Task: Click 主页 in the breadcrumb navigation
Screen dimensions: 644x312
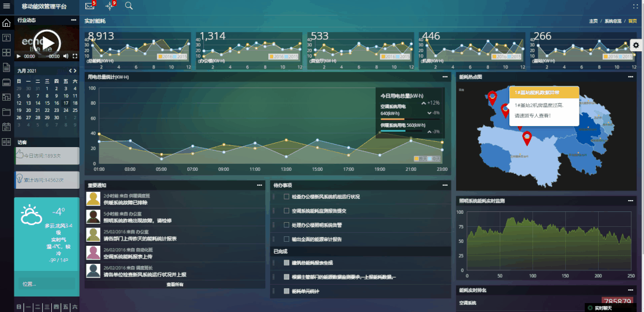Action: [593, 21]
